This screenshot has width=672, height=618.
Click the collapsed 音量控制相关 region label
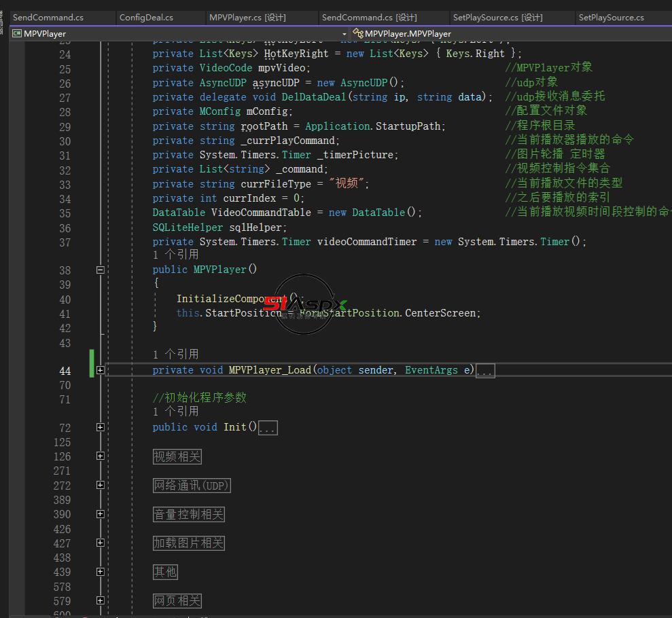point(188,515)
